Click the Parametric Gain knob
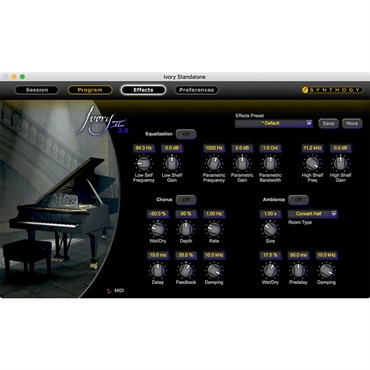 [242, 163]
